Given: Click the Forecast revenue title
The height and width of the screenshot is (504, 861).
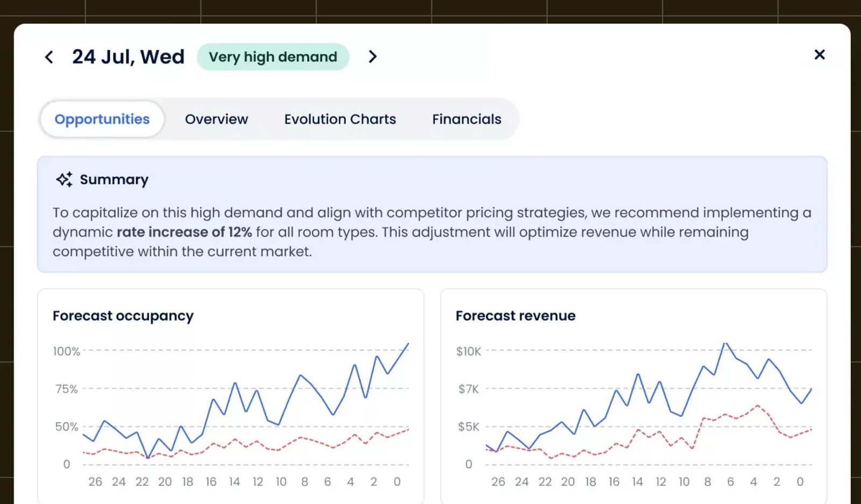Looking at the screenshot, I should 516,316.
